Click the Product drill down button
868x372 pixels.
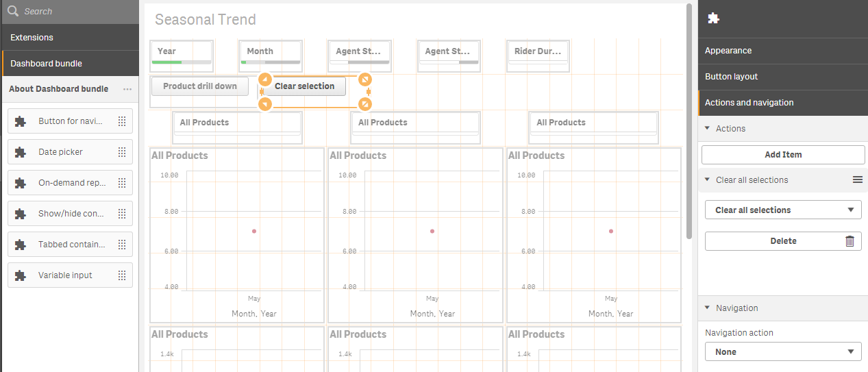pos(200,86)
